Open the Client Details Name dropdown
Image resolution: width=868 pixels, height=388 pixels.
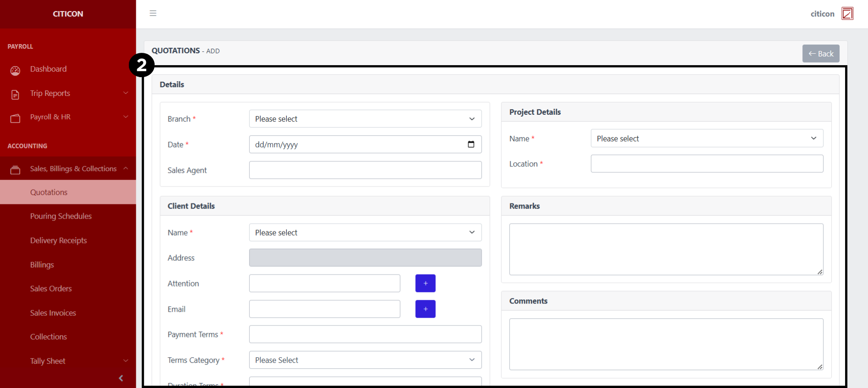pos(365,233)
